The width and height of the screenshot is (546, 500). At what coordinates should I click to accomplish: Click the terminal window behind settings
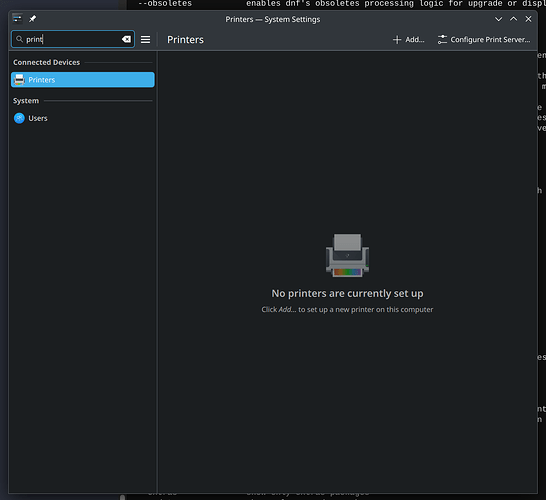(334, 4)
